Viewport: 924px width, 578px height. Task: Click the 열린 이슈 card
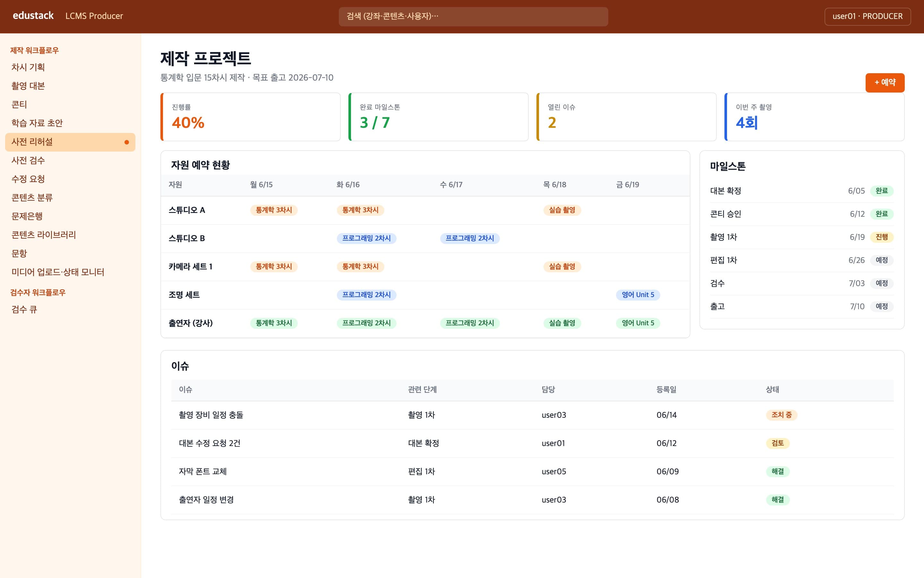[626, 117]
